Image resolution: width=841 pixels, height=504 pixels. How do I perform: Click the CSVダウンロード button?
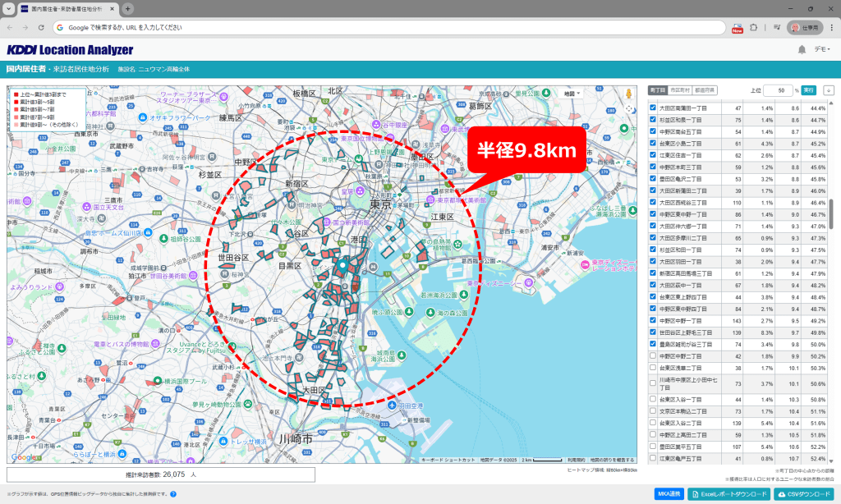804,494
